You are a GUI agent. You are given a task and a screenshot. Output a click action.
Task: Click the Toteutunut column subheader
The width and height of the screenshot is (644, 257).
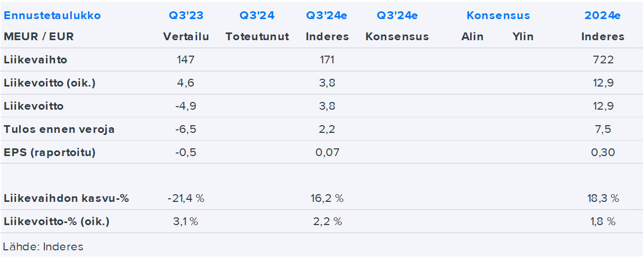tap(257, 37)
